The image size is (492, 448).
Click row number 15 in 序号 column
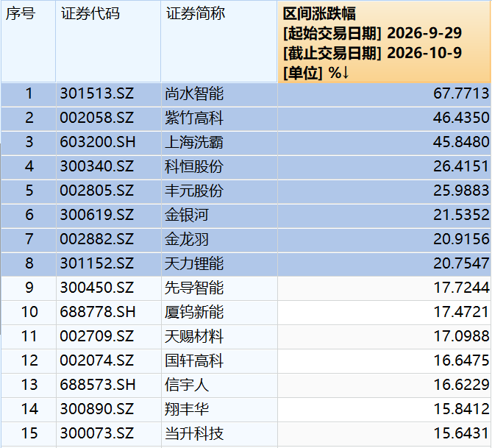pos(29,433)
